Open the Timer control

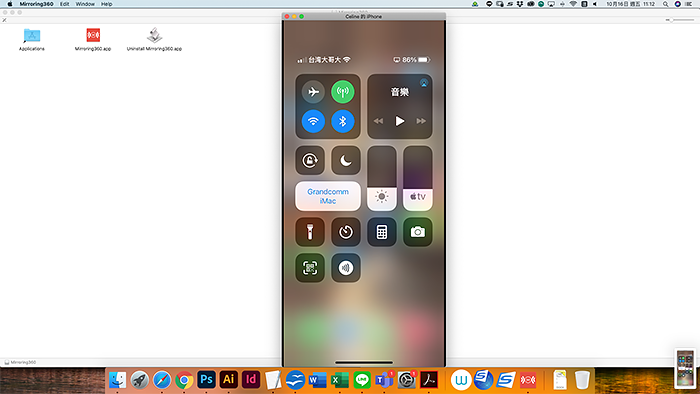[x=346, y=232]
